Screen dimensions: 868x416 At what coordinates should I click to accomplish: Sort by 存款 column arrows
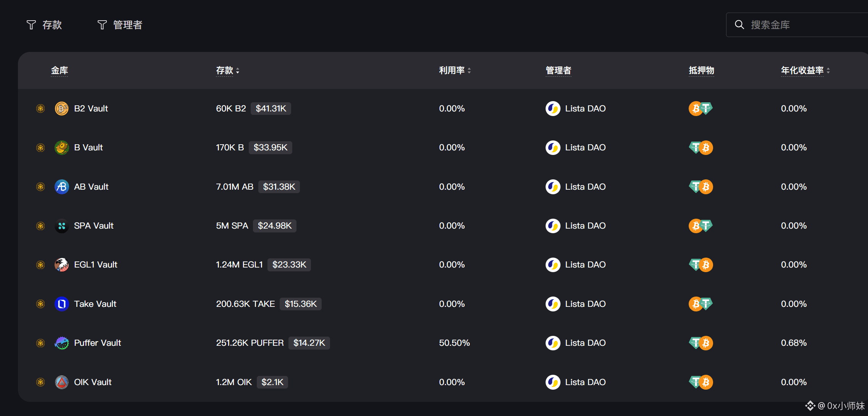pyautogui.click(x=237, y=71)
